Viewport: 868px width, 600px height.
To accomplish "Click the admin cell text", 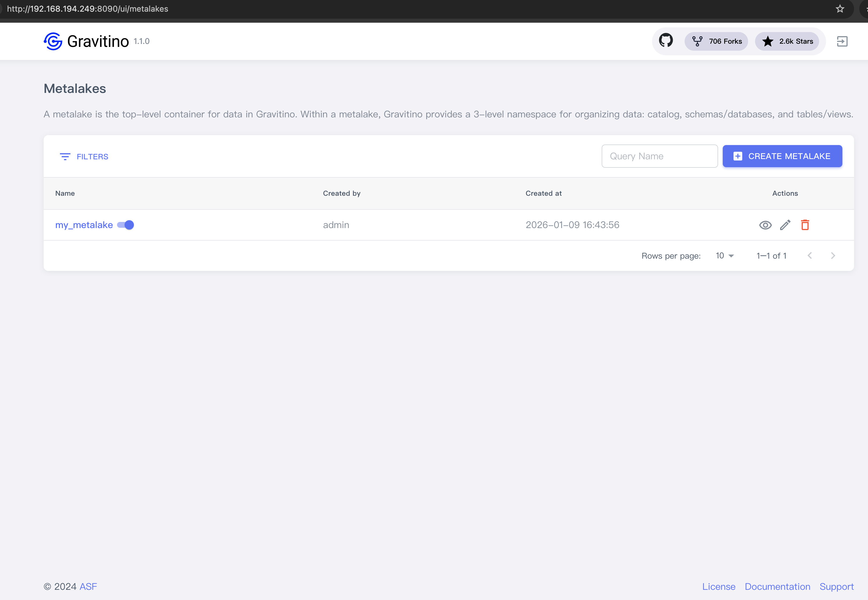I will pyautogui.click(x=336, y=225).
